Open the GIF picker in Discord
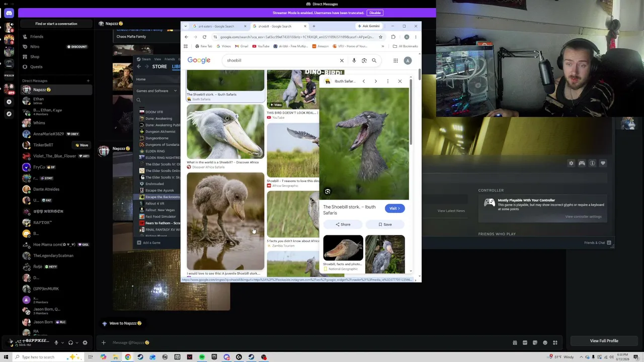 coord(525,343)
